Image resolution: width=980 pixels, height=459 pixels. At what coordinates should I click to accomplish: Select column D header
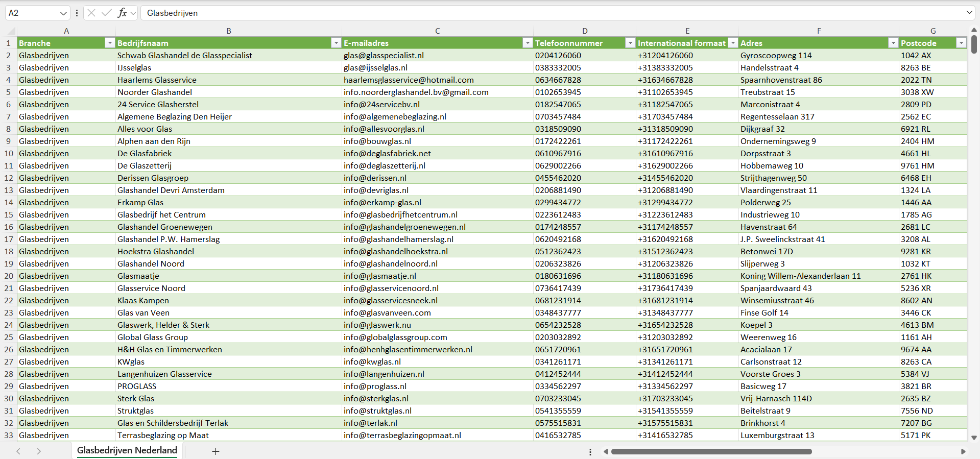[585, 31]
